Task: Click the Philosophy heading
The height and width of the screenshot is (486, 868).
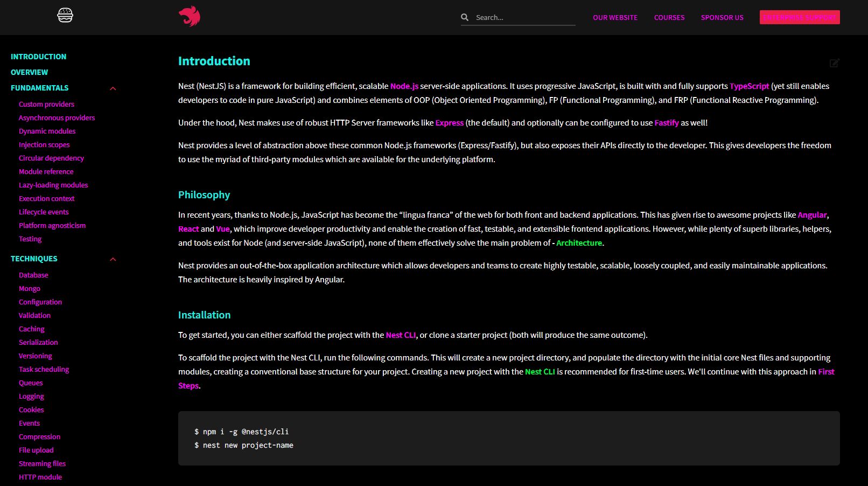Action: tap(204, 195)
